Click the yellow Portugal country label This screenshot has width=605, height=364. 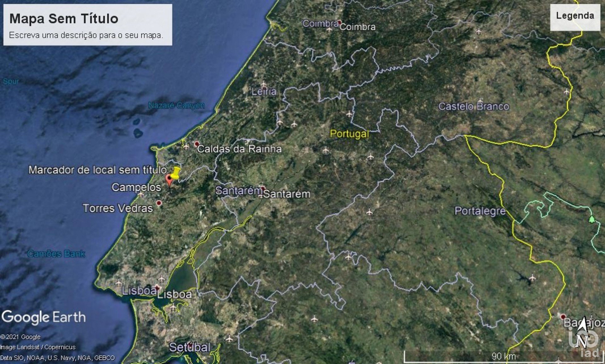[x=349, y=134]
